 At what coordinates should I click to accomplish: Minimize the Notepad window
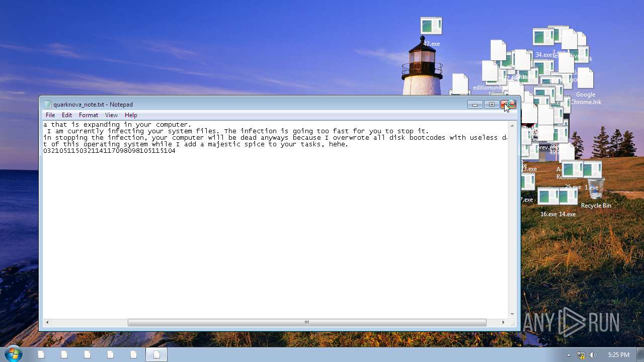tap(475, 105)
